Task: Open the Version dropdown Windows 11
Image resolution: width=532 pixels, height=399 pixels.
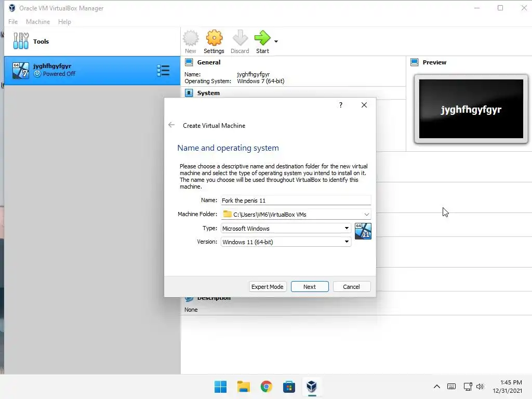Action: (286, 242)
